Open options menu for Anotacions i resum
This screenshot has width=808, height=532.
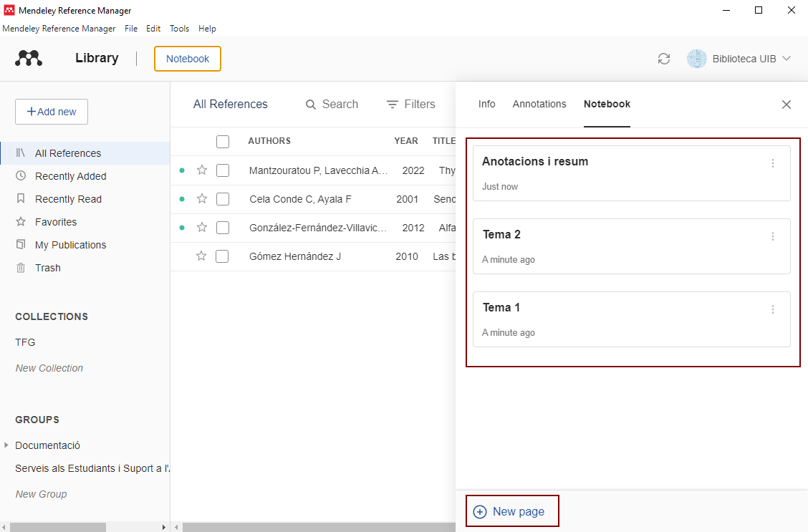pos(772,163)
